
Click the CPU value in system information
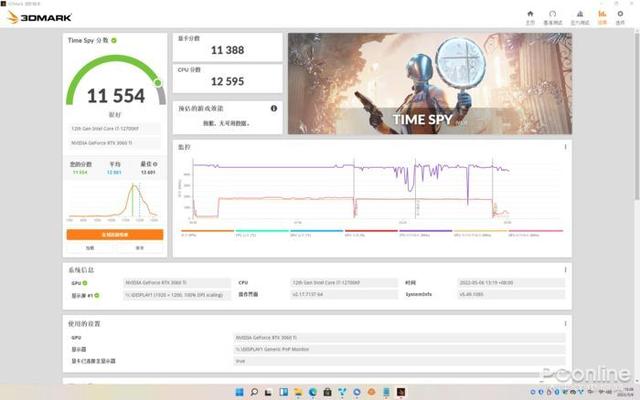tap(344, 282)
